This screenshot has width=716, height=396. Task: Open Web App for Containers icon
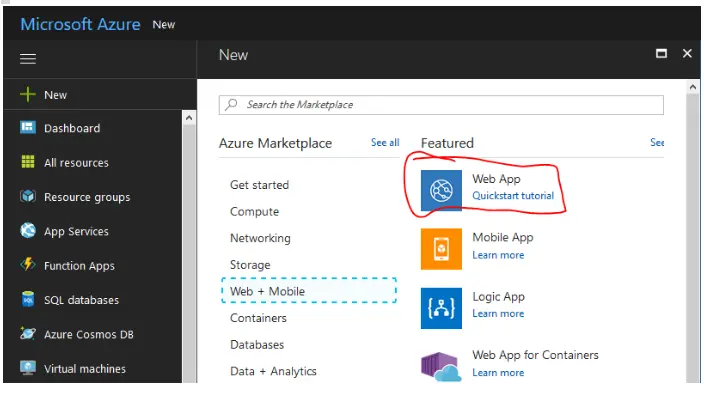tap(441, 366)
